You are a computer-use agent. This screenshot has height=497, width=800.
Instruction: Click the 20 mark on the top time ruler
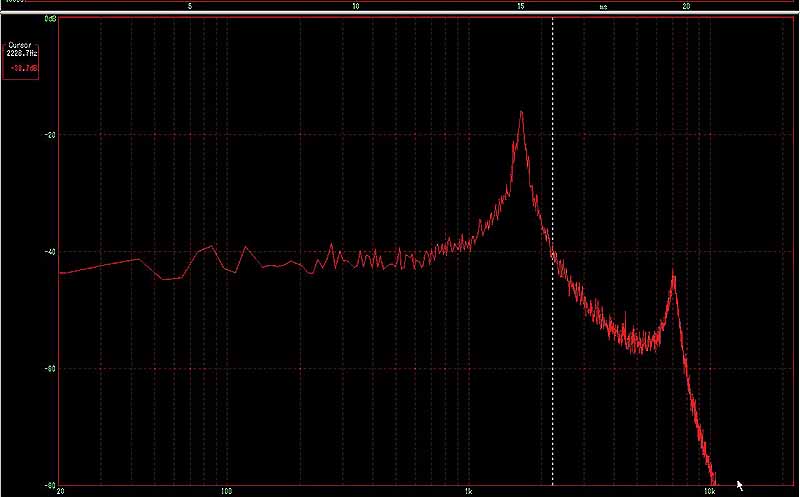click(x=686, y=6)
